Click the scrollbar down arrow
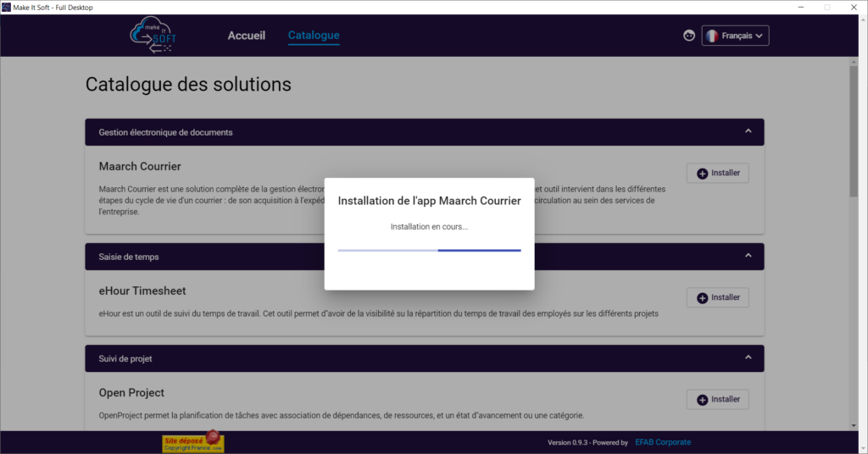868x454 pixels. [x=853, y=426]
